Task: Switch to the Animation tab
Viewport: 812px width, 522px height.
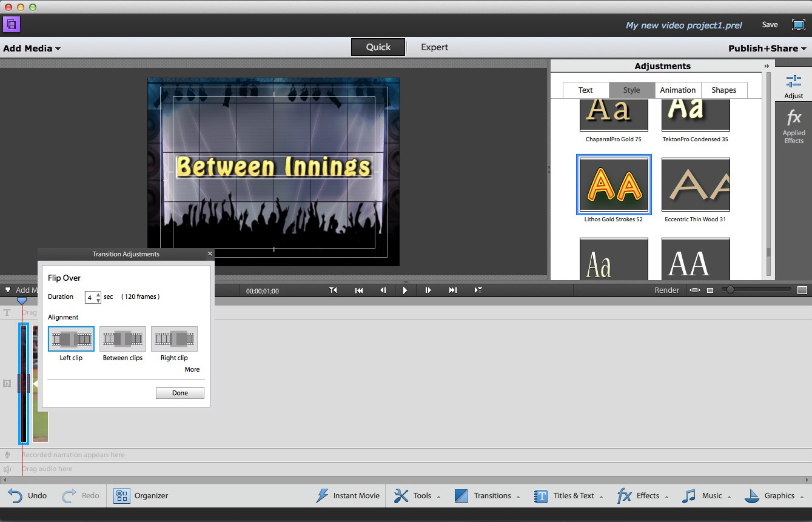Action: pyautogui.click(x=677, y=90)
